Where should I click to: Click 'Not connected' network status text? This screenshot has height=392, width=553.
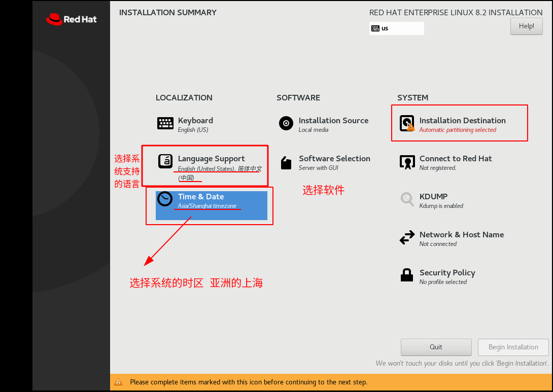[438, 244]
